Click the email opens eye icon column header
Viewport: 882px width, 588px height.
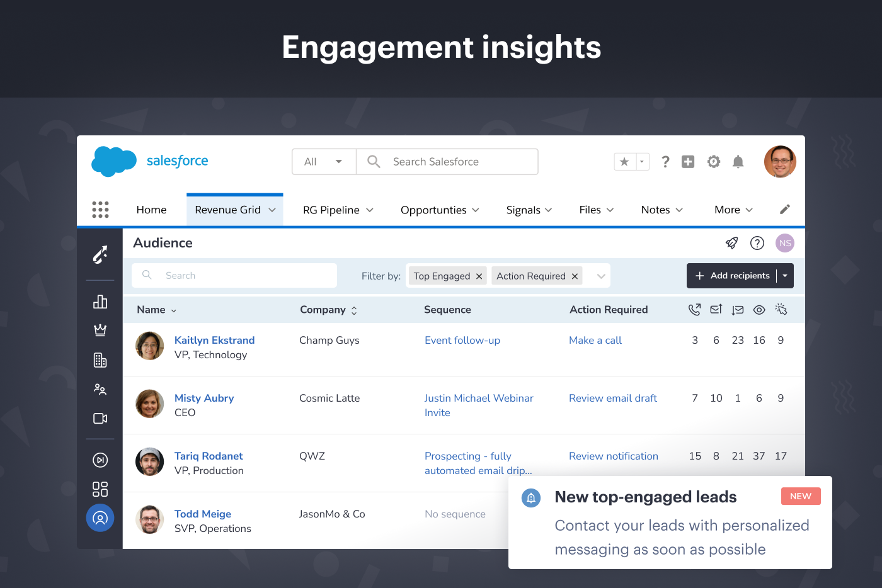[x=759, y=309]
